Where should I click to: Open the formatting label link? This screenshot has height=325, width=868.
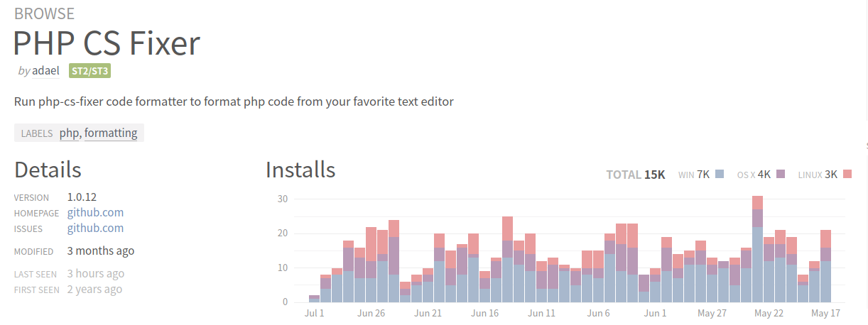coord(111,133)
